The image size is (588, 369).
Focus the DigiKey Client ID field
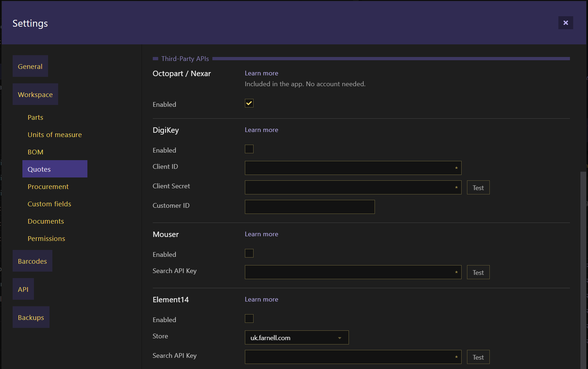[353, 168]
